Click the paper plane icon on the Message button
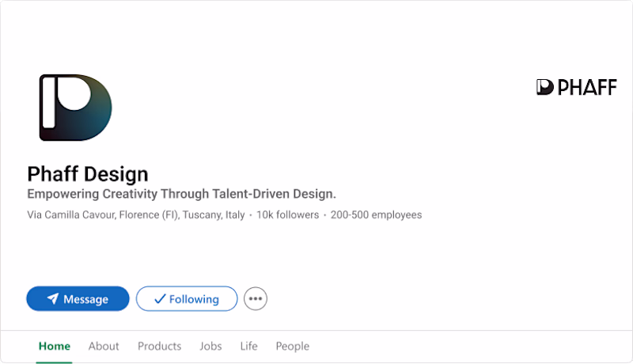This screenshot has width=633, height=364. [53, 299]
